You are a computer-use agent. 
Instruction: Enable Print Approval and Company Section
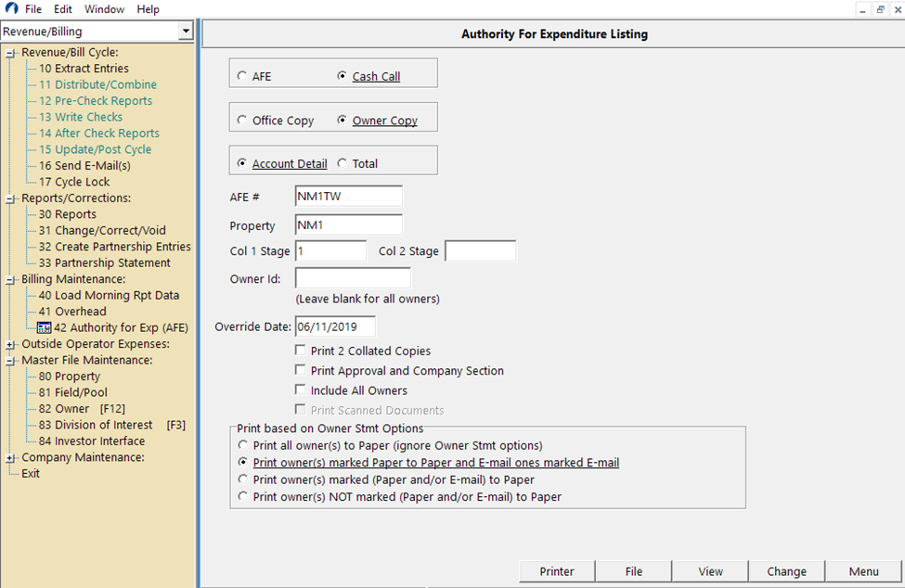tap(301, 370)
